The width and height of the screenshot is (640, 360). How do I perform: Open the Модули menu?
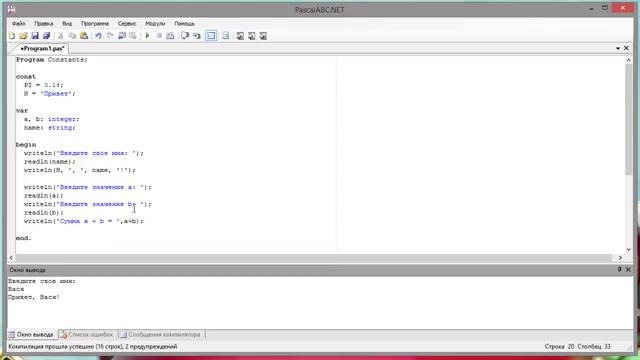(x=155, y=24)
